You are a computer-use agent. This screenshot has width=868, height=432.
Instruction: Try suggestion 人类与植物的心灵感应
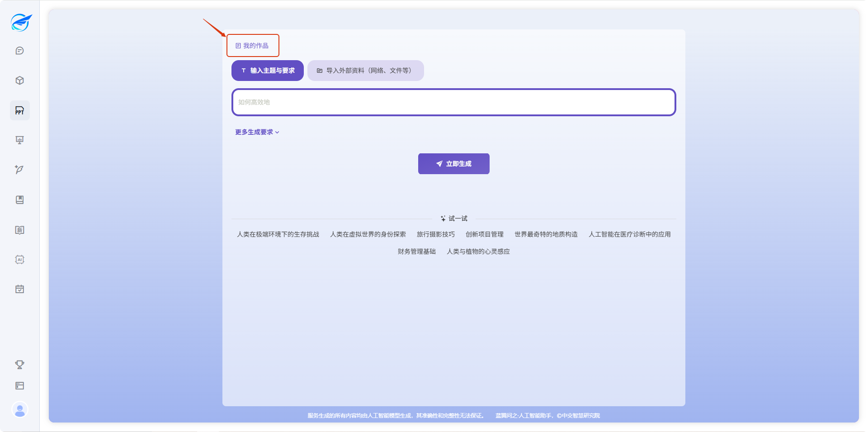478,252
